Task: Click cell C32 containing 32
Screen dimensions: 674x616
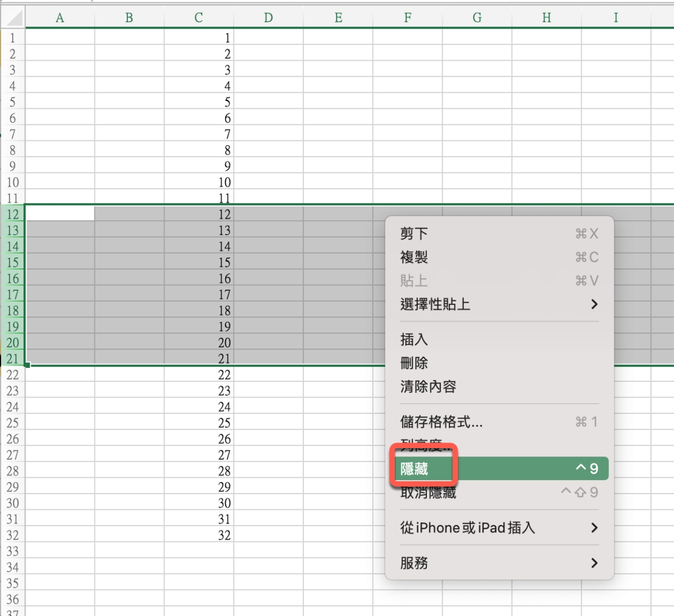Action: coord(199,535)
